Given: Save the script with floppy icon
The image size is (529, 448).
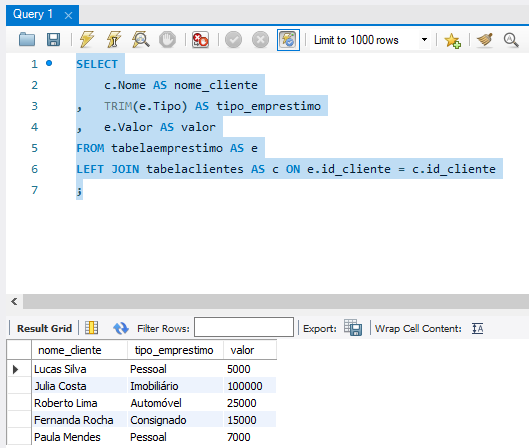Looking at the screenshot, I should click(53, 40).
